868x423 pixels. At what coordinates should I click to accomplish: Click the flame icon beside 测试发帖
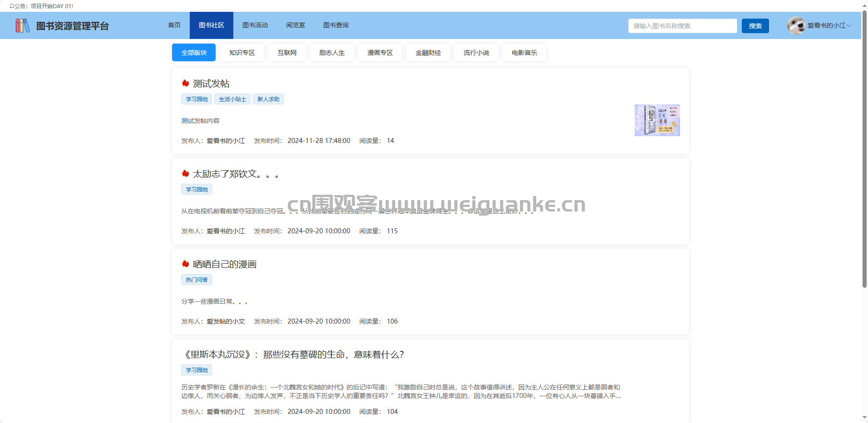coord(185,83)
